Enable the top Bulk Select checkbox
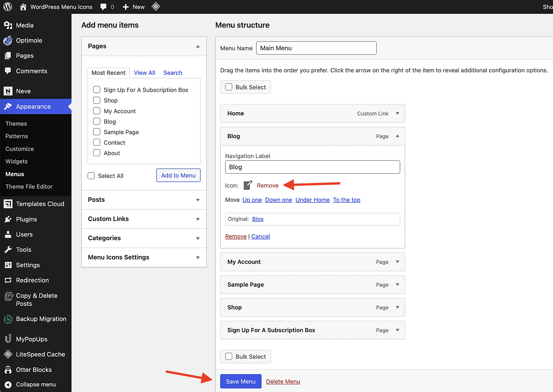 click(x=229, y=87)
